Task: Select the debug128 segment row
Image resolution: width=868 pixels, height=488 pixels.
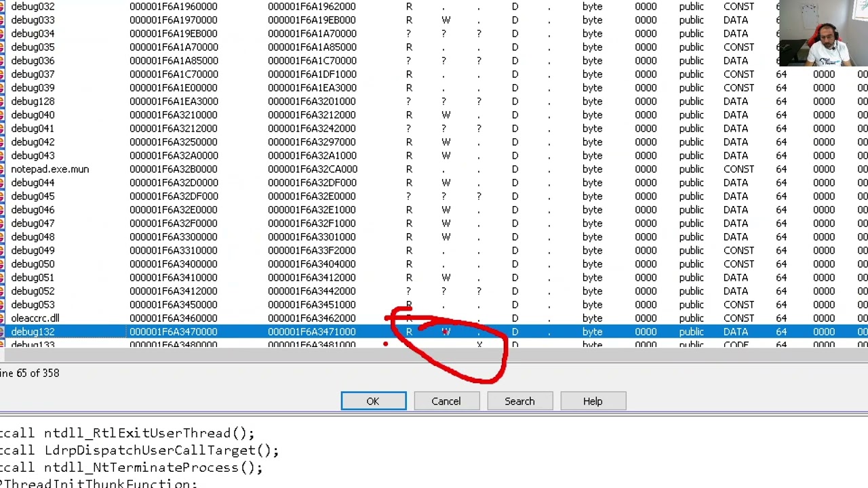Action: tap(434, 101)
